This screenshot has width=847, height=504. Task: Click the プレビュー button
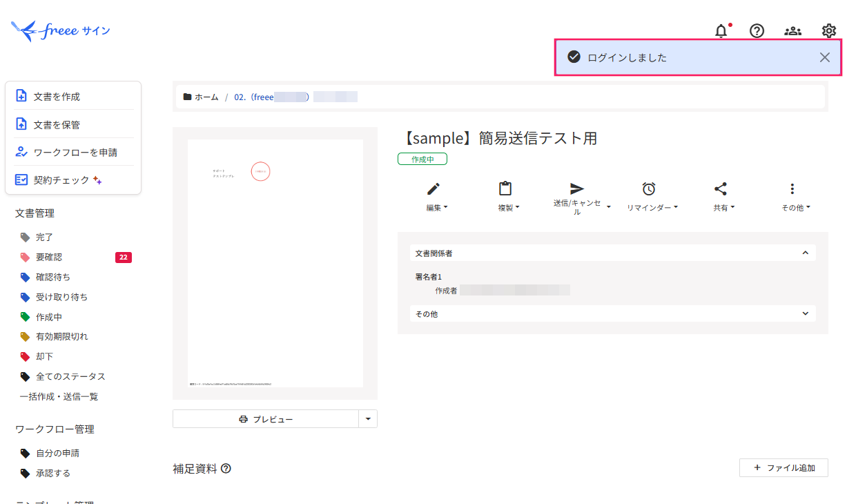tap(265, 419)
